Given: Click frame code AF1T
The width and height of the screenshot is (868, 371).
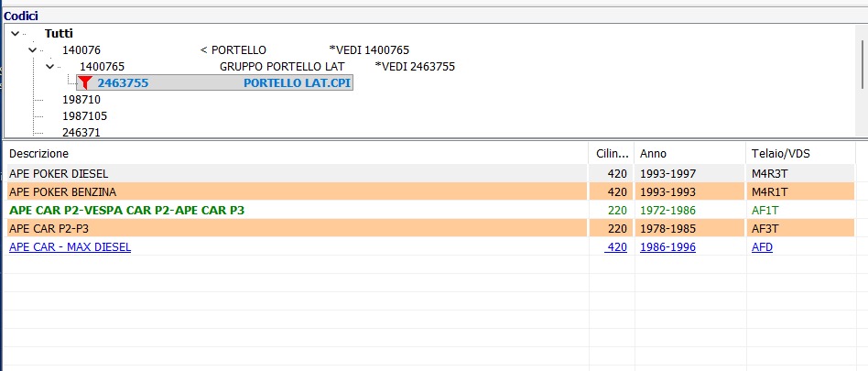Looking at the screenshot, I should [x=765, y=211].
